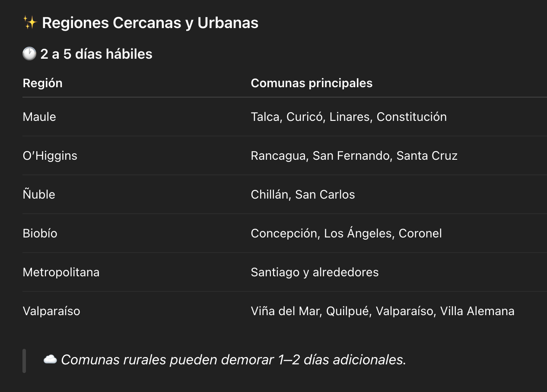Select the Ñuble region cell
This screenshot has height=392, width=547.
pos(39,194)
